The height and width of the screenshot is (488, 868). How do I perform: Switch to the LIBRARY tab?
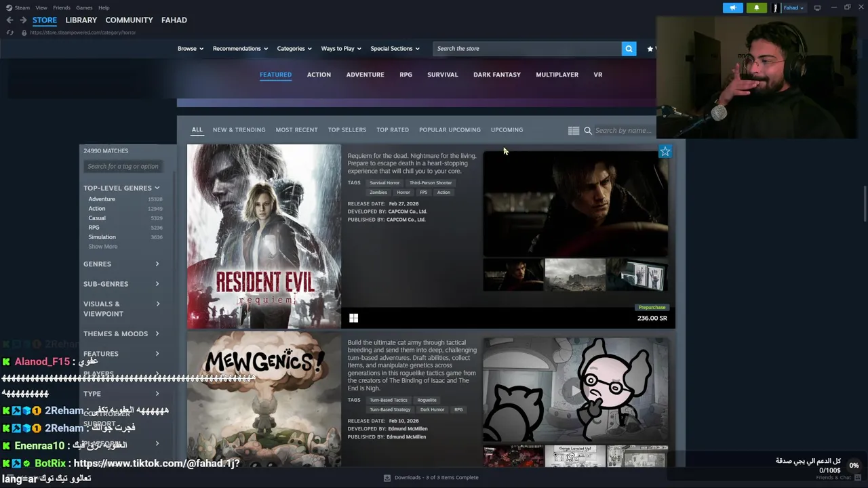[x=81, y=20]
